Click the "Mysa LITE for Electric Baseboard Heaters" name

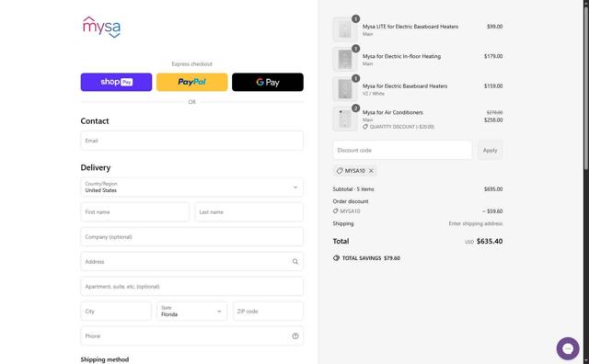[x=410, y=27]
